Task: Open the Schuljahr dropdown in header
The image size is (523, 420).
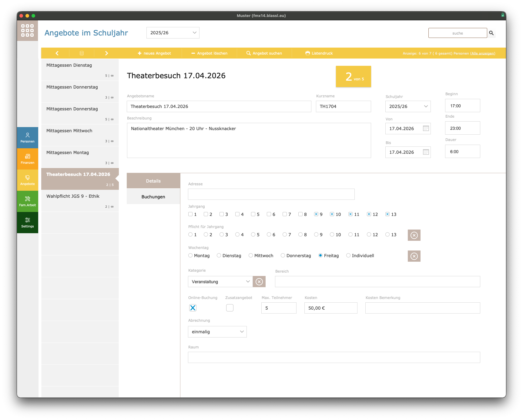Action: coord(173,33)
